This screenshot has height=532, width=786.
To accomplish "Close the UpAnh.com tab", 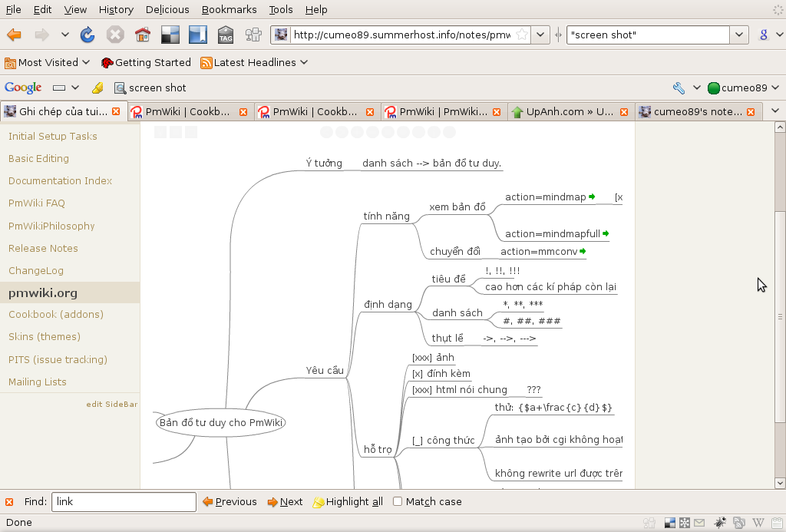I will point(624,112).
